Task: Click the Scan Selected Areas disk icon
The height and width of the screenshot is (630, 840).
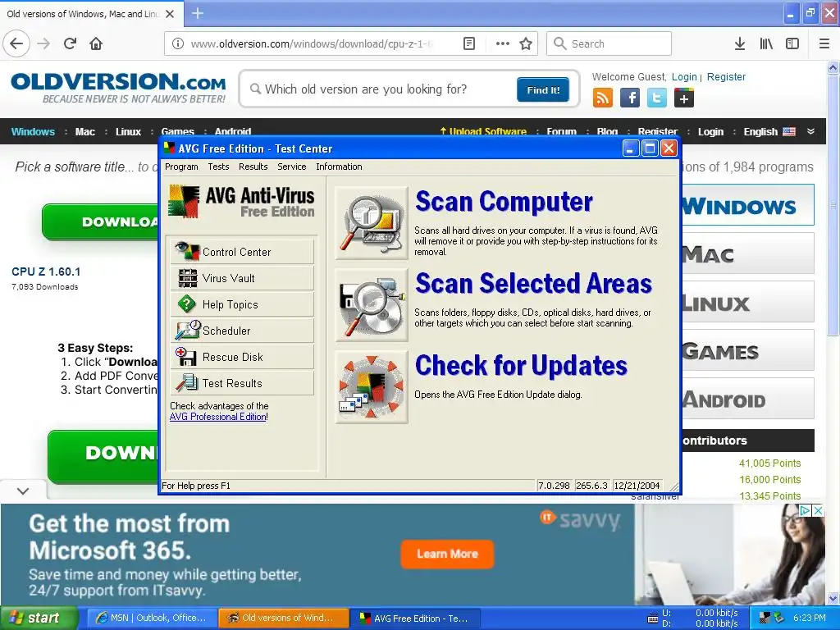Action: (372, 305)
